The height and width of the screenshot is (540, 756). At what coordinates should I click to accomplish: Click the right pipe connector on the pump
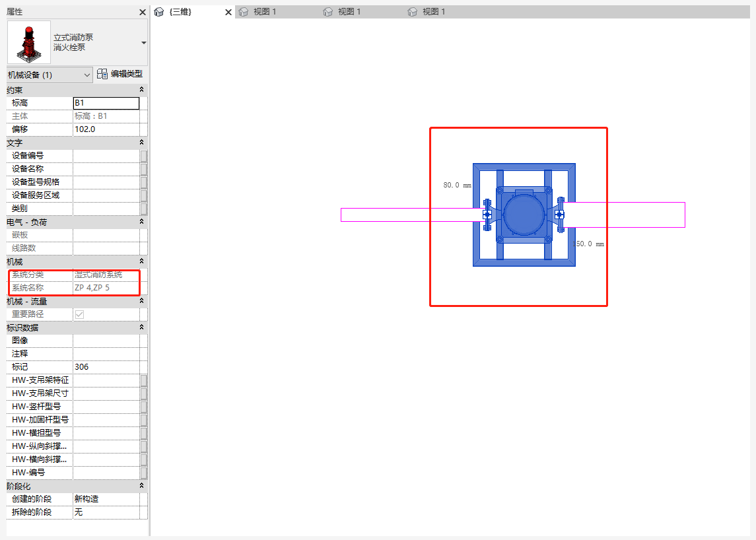[559, 215]
